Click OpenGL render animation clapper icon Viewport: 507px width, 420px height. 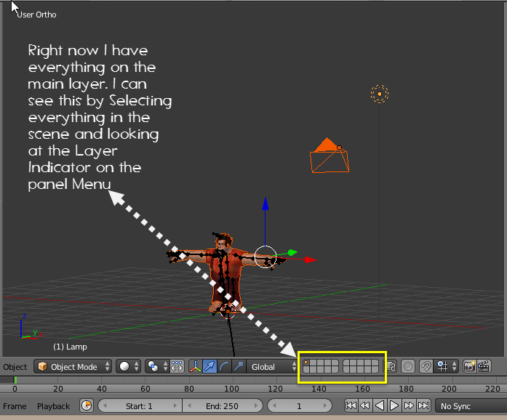tap(484, 367)
